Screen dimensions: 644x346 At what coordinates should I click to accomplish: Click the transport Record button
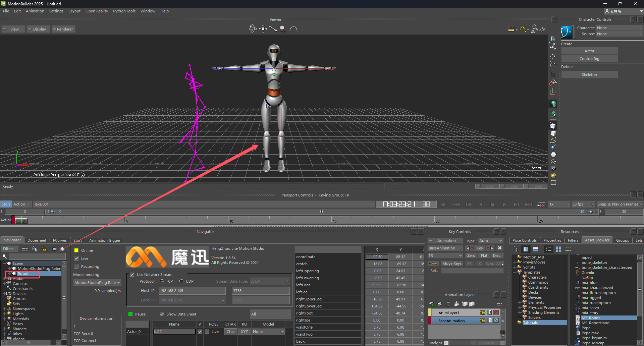tap(443, 204)
